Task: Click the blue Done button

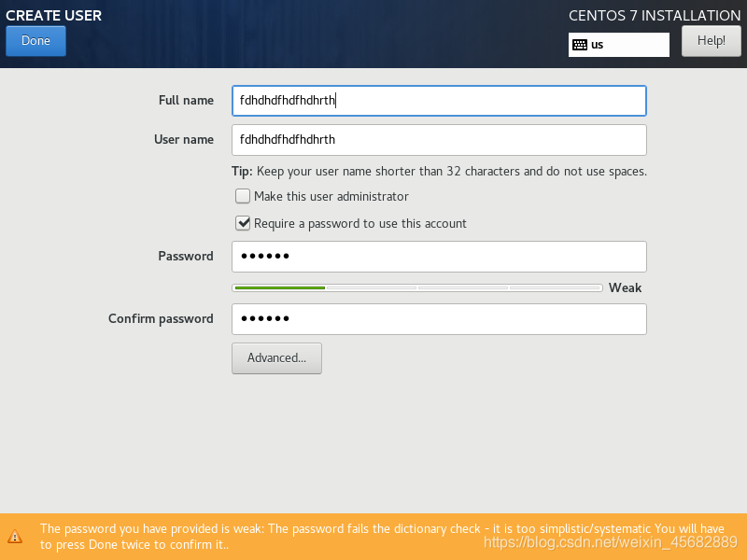Action: click(x=35, y=41)
